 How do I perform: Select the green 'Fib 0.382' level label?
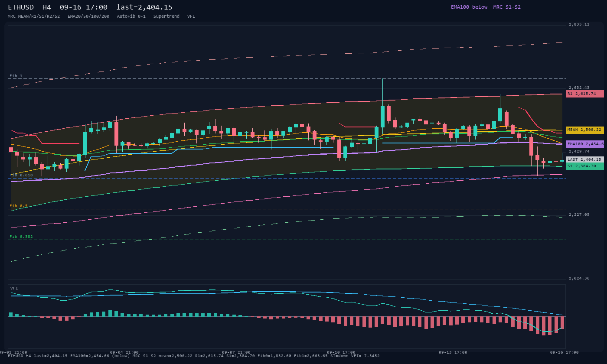[21, 237]
